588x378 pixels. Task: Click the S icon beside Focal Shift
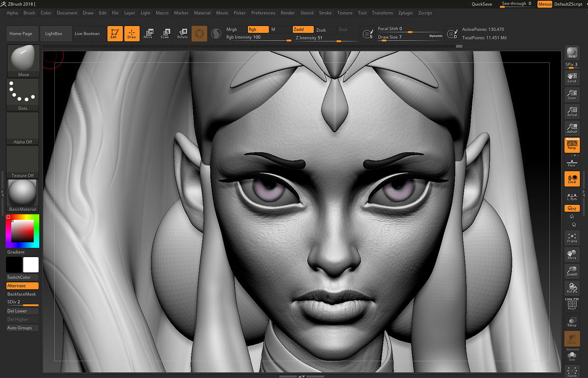tap(367, 34)
